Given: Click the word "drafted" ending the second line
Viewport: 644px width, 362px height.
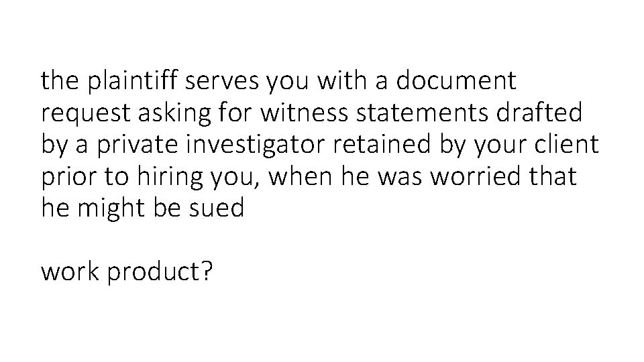Looking at the screenshot, I should 539,112.
